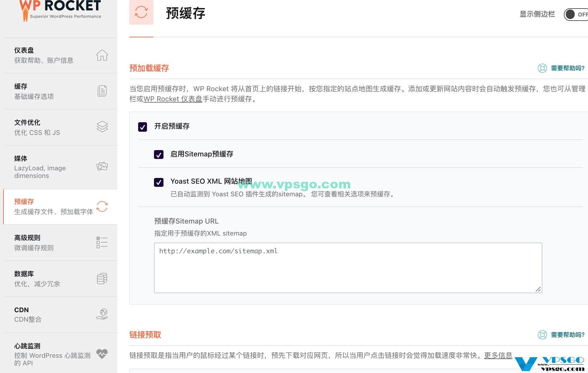Open the 媒体 menu item
This screenshot has height=373, width=588.
(60, 167)
